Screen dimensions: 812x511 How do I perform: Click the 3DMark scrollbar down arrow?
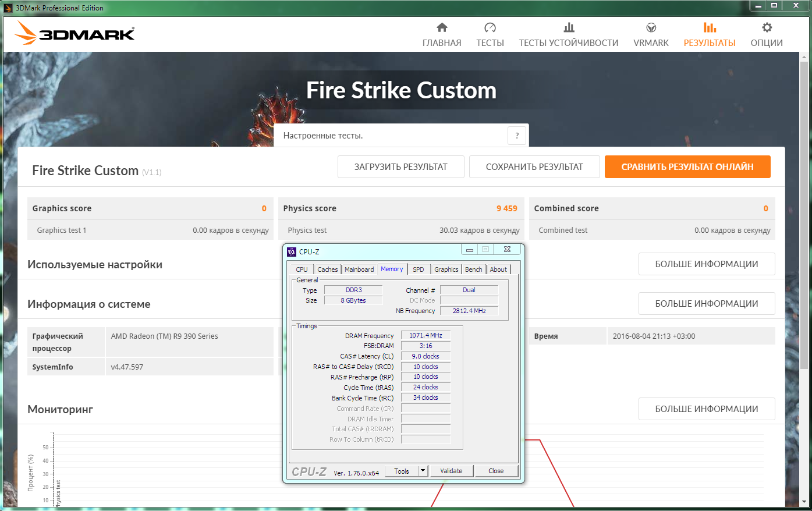click(805, 502)
